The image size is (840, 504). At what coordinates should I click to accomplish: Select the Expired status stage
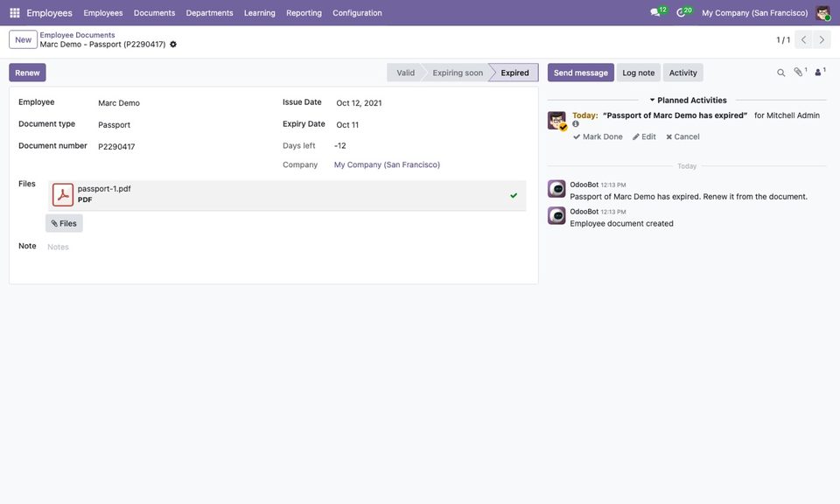[514, 73]
